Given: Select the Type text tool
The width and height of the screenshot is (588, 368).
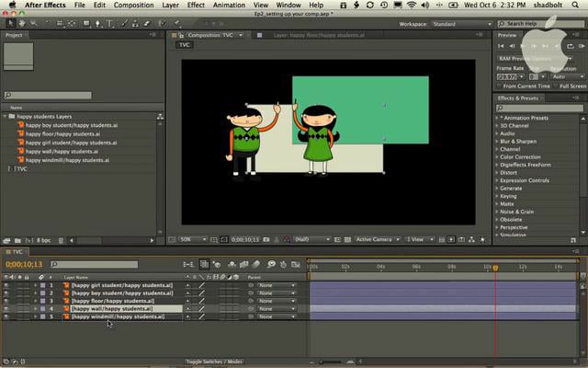Looking at the screenshot, I should 110,23.
